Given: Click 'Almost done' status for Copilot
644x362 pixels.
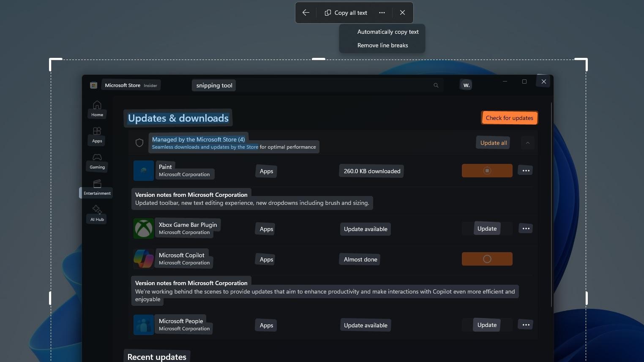Looking at the screenshot, I should (x=360, y=259).
